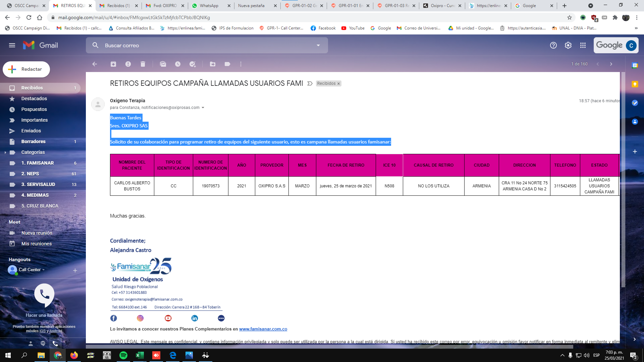Open Spotify from taskbar
The image size is (644, 362).
pyautogui.click(x=123, y=355)
